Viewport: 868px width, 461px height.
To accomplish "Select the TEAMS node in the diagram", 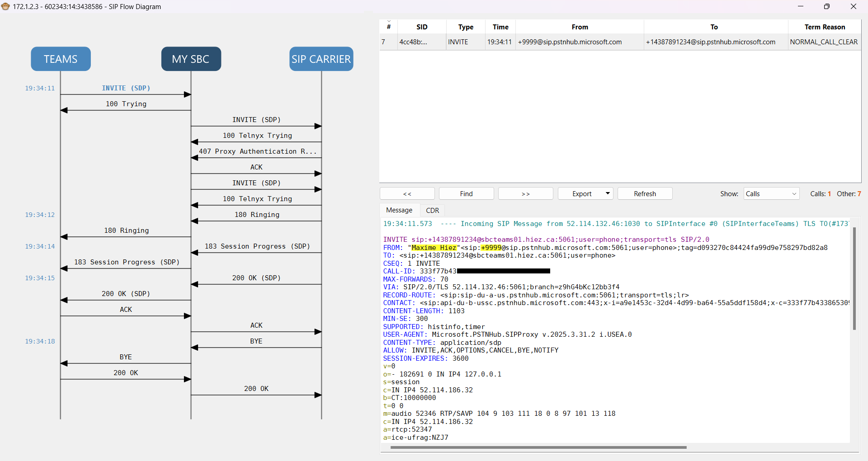I will pyautogui.click(x=61, y=59).
